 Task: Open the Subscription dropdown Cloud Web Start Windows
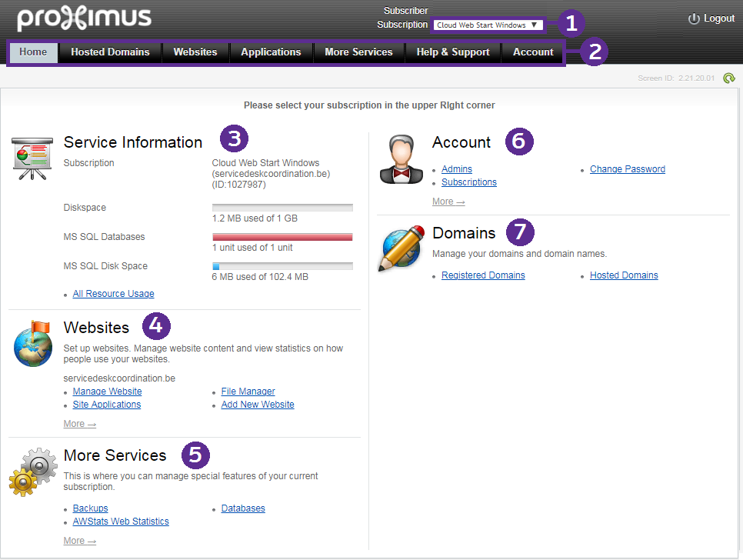pyautogui.click(x=488, y=25)
